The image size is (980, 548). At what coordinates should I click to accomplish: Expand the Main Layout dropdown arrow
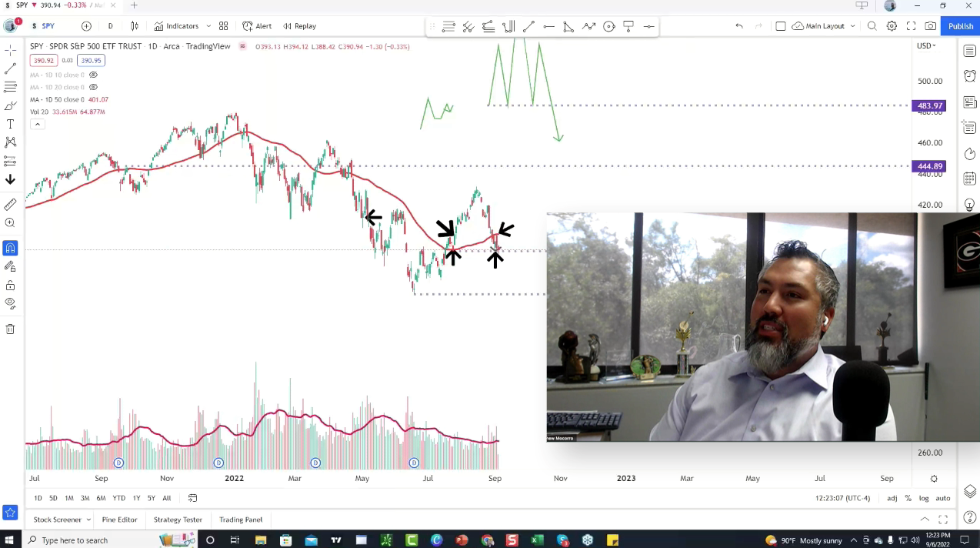pos(852,26)
